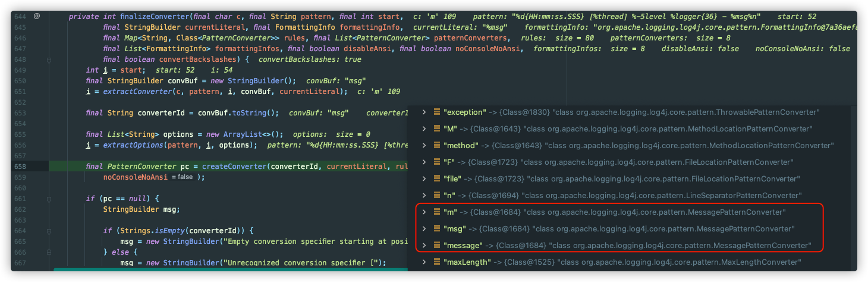Image resolution: width=868 pixels, height=282 pixels.
Task: Expand the "file" map entry
Action: pyautogui.click(x=424, y=178)
